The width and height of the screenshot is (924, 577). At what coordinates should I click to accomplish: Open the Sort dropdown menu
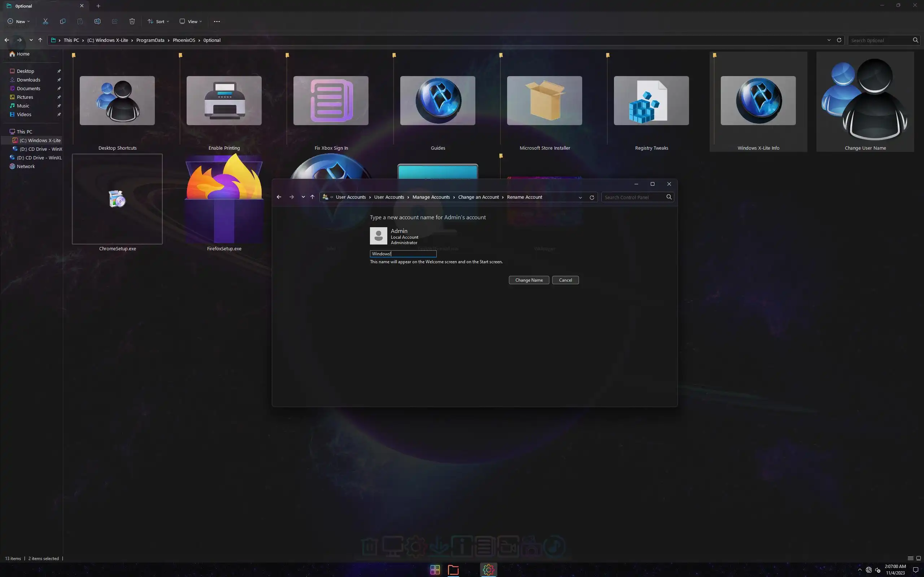point(158,21)
